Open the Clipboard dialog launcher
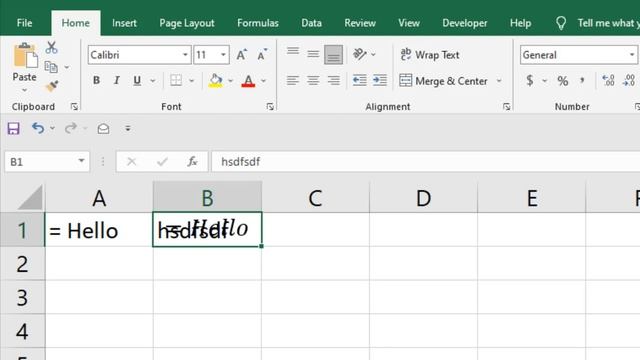The image size is (640, 360). tap(74, 107)
